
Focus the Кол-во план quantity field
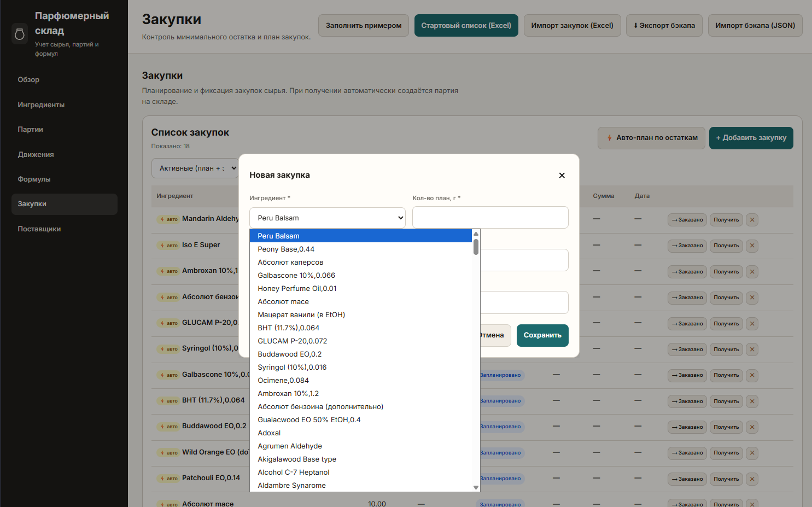click(490, 218)
